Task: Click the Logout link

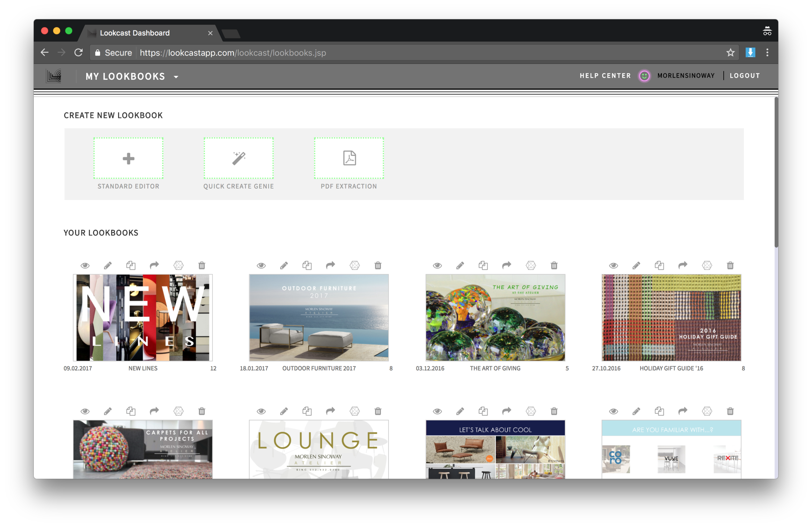Action: (x=745, y=76)
